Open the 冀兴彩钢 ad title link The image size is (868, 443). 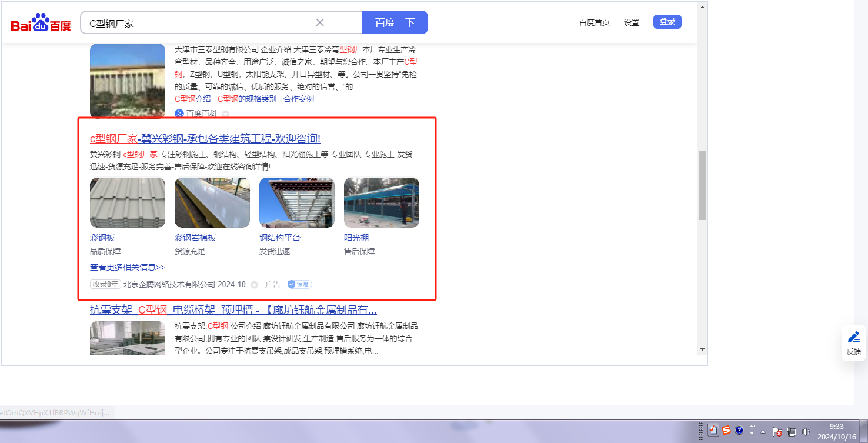[205, 139]
